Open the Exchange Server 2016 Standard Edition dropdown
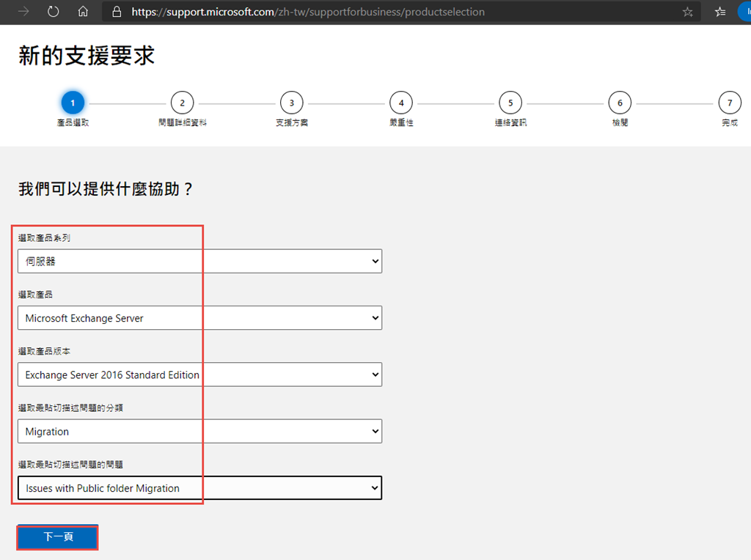 click(x=199, y=375)
